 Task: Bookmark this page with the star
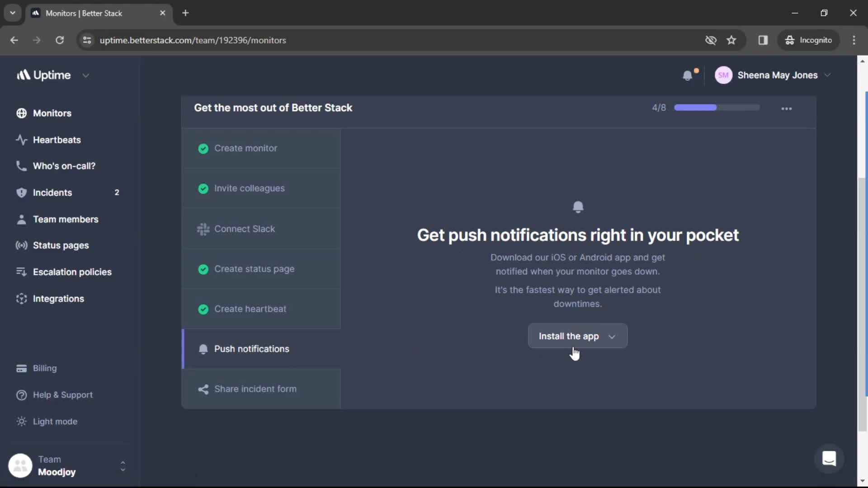731,40
